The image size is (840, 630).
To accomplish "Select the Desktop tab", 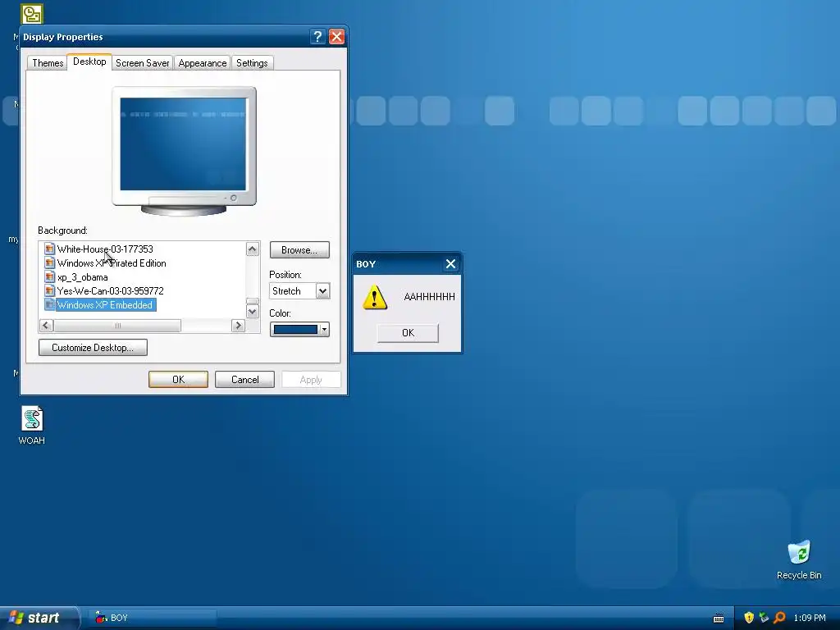I will 89,62.
